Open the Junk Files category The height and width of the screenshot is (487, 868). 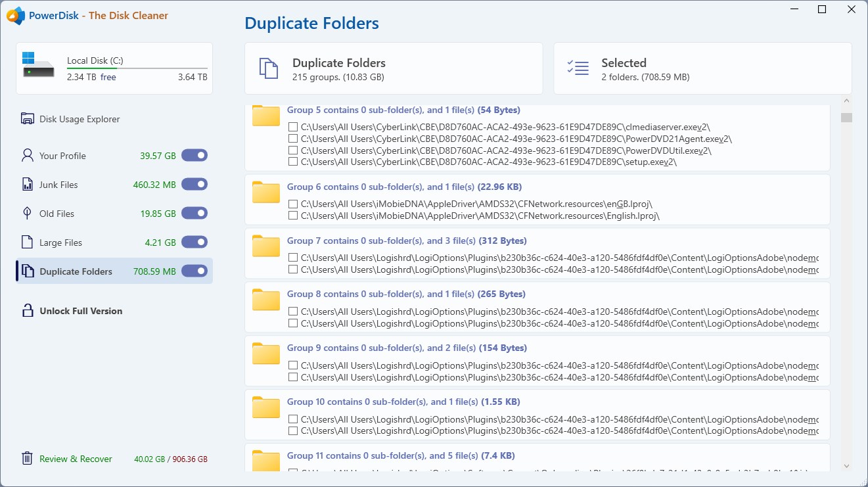tap(58, 185)
